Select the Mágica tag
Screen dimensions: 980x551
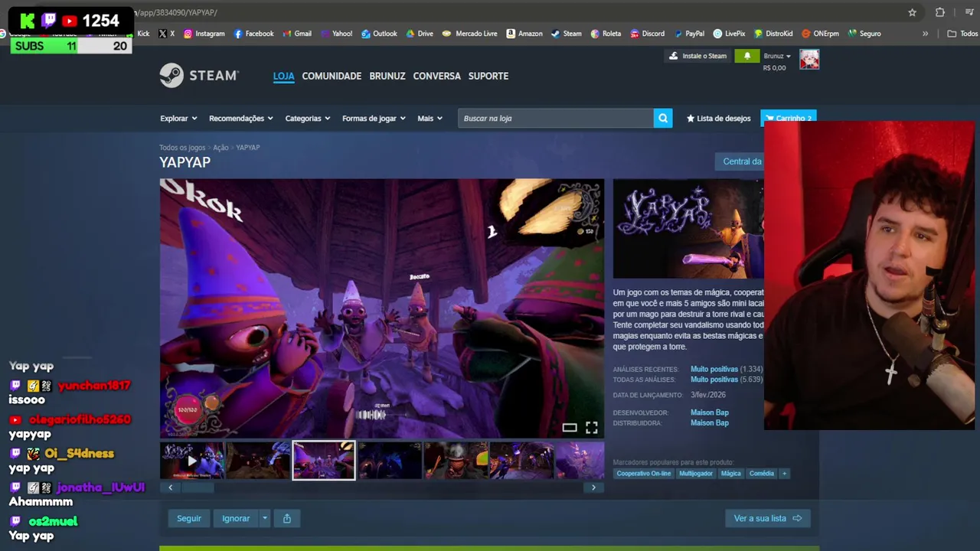pyautogui.click(x=731, y=474)
